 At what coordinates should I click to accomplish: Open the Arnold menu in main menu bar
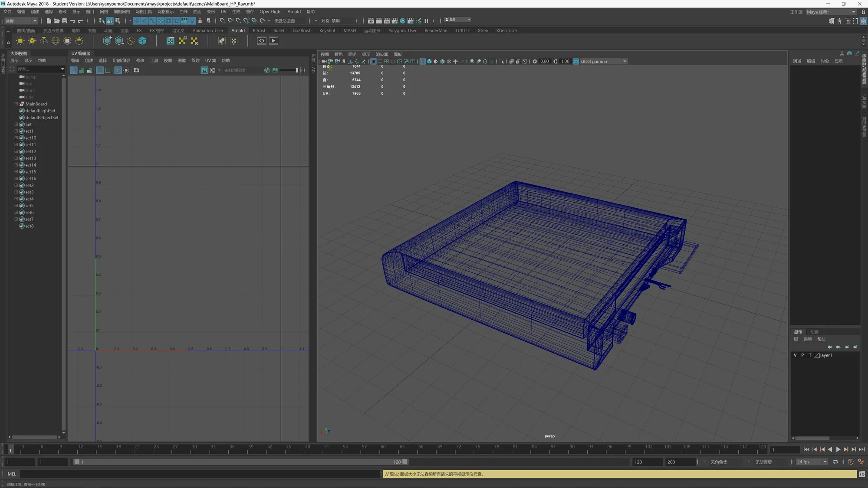click(294, 12)
